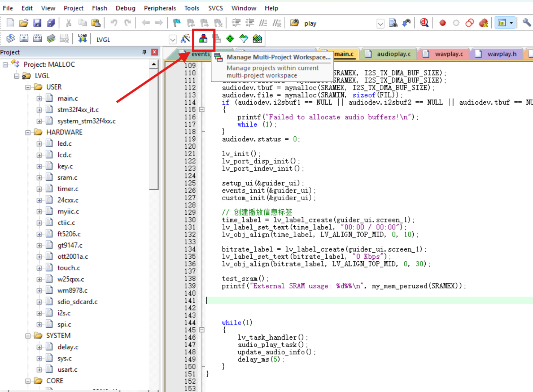Viewport: 533px width, 392px height.
Task: Click the Undo icon
Action: (114, 23)
